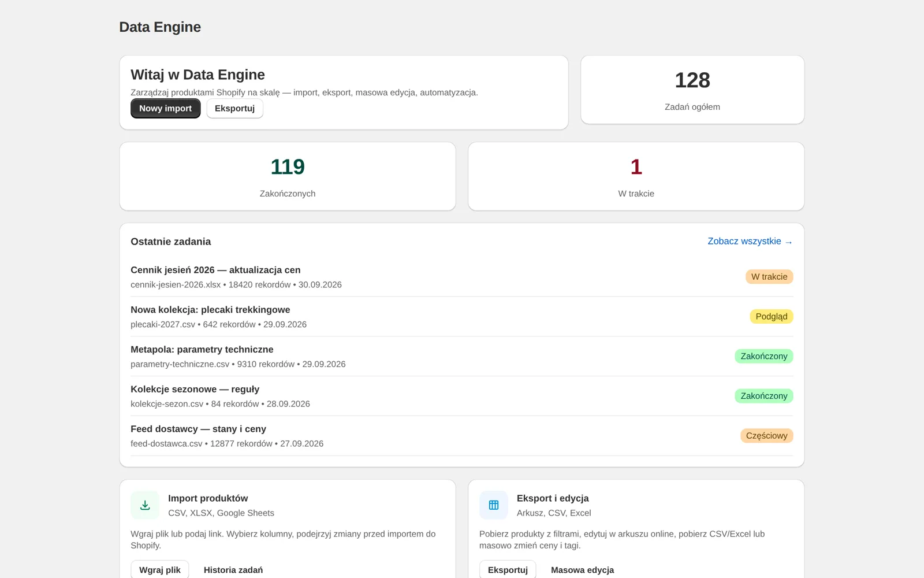Open task Nowa kolekcja: plecaki trekkingowe
Image resolution: width=924 pixels, height=578 pixels.
click(210, 310)
